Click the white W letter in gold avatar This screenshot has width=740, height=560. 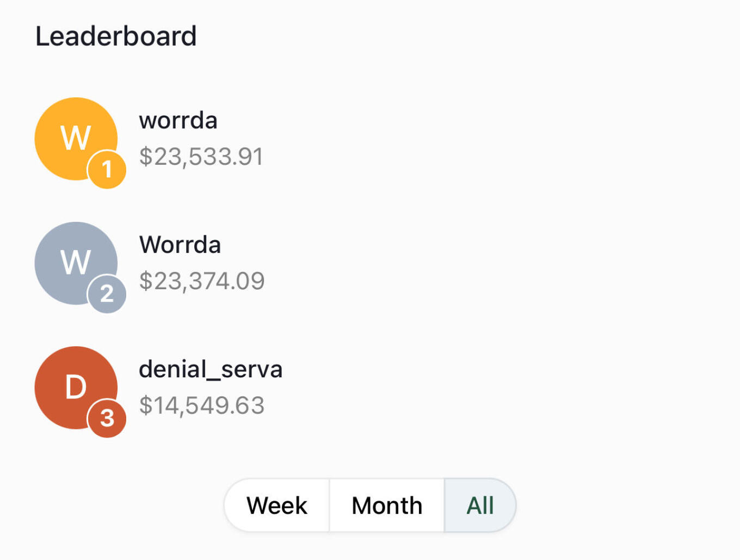pyautogui.click(x=76, y=138)
